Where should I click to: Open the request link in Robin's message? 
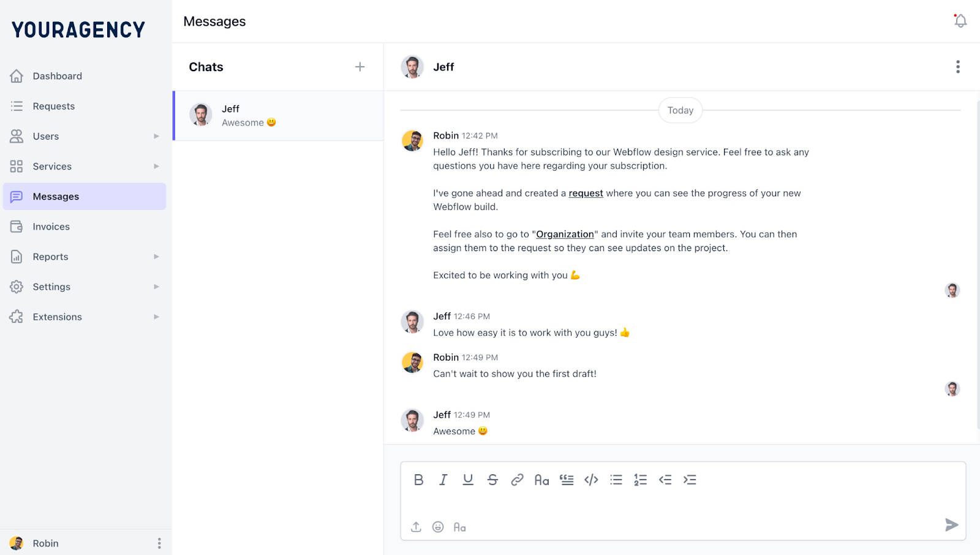click(586, 193)
